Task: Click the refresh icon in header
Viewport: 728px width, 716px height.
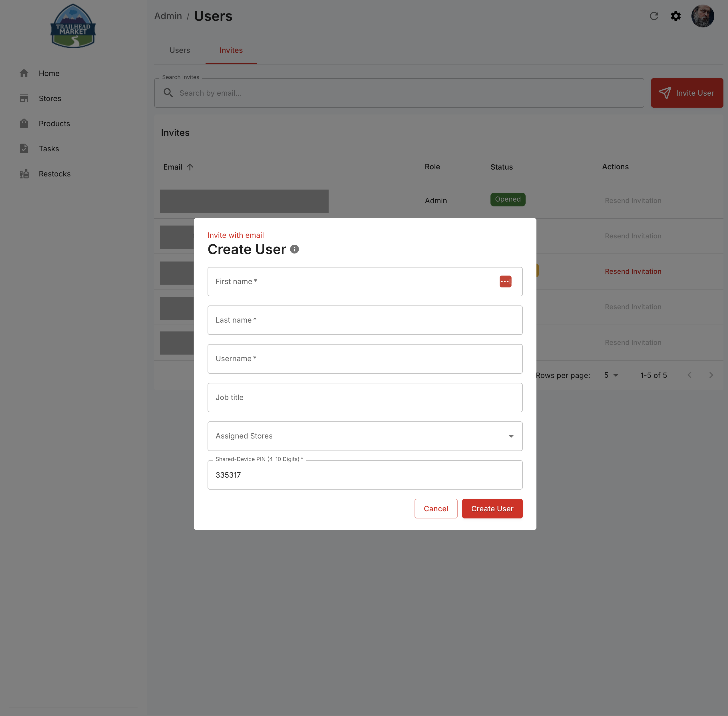Action: coord(654,16)
